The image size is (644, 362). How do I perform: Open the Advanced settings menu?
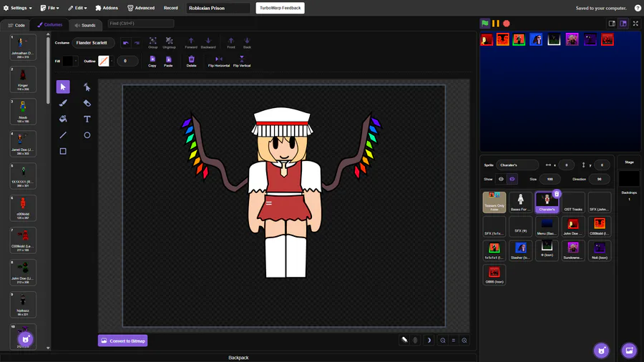click(x=141, y=8)
